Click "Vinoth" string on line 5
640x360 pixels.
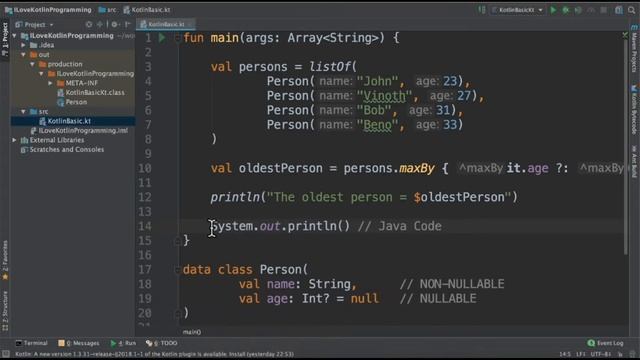(384, 96)
